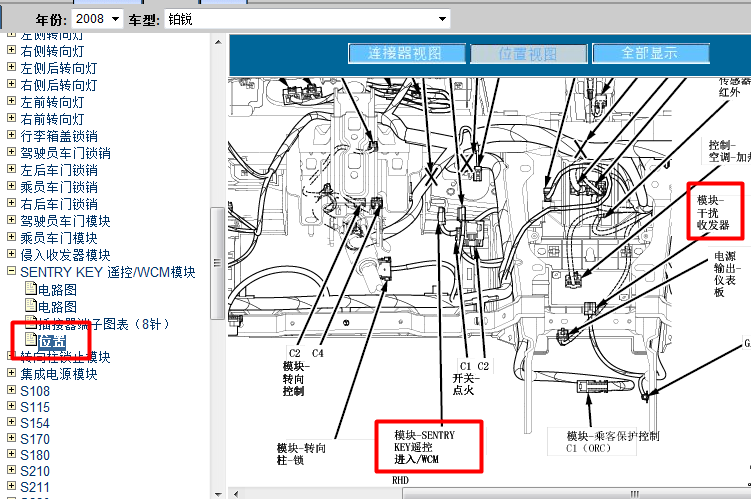Expand the 右前转向灯 tree node
The image size is (751, 499).
11,118
